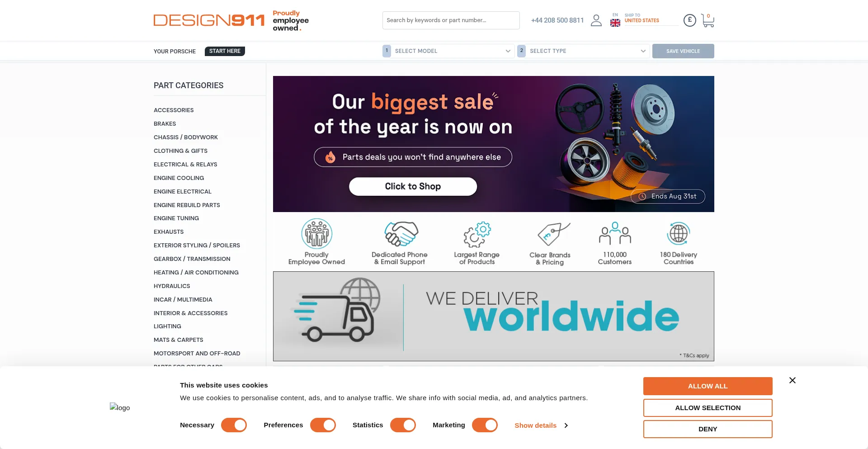Open the Engine Rebuild Parts category
This screenshot has width=868, height=449.
click(187, 205)
